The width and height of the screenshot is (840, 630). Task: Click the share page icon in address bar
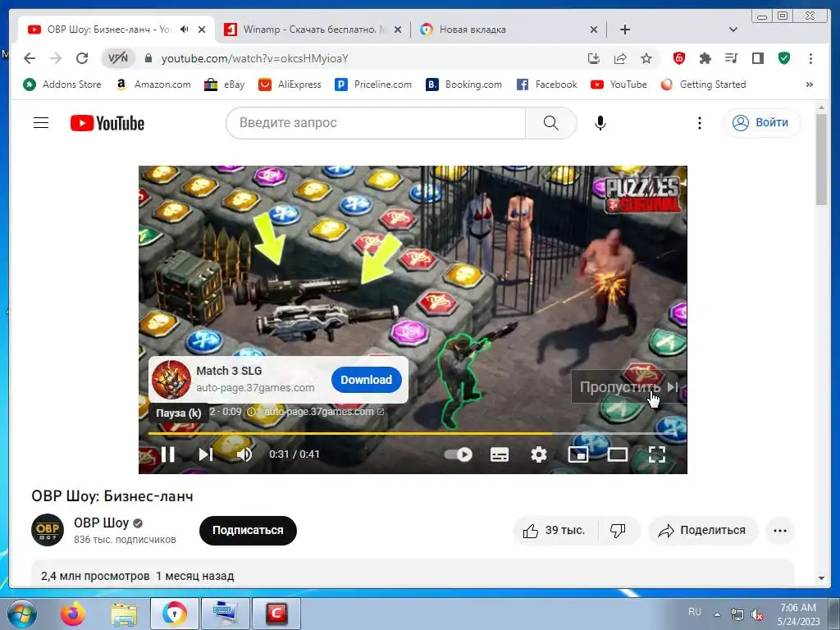[x=620, y=58]
